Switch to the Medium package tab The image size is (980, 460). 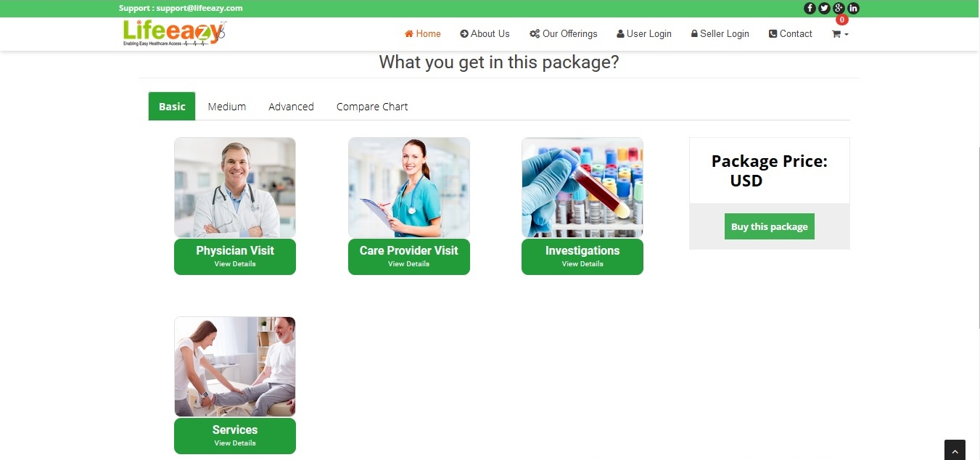point(227,107)
